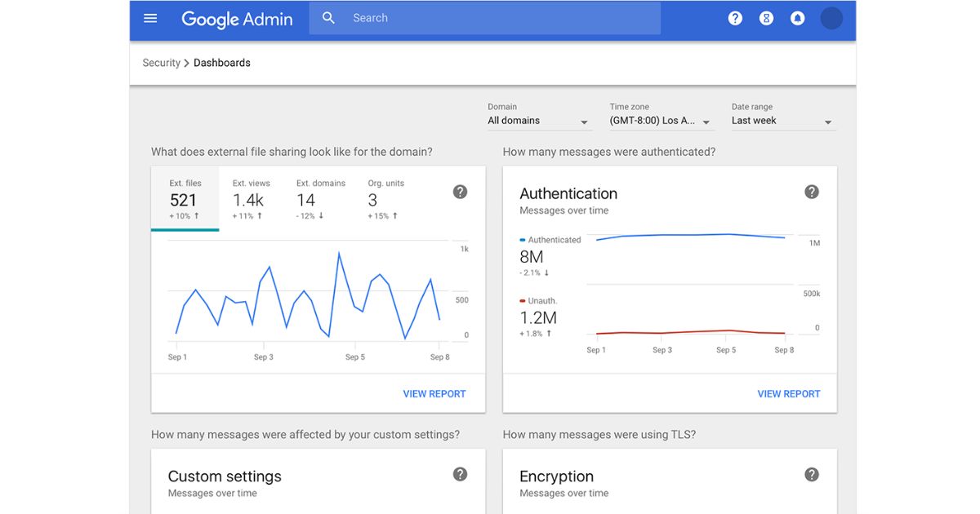Click the Help question mark in header
Viewport: 980px width, 514px height.
pos(735,18)
